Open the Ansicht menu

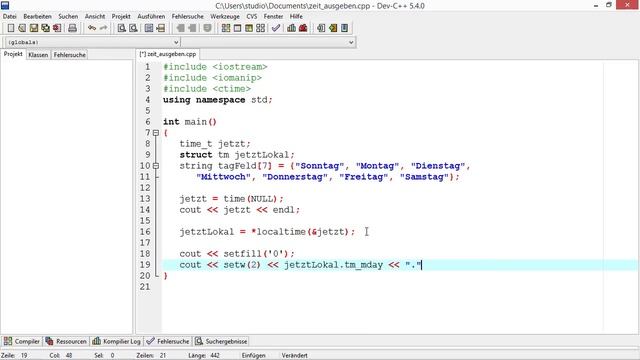tap(95, 16)
